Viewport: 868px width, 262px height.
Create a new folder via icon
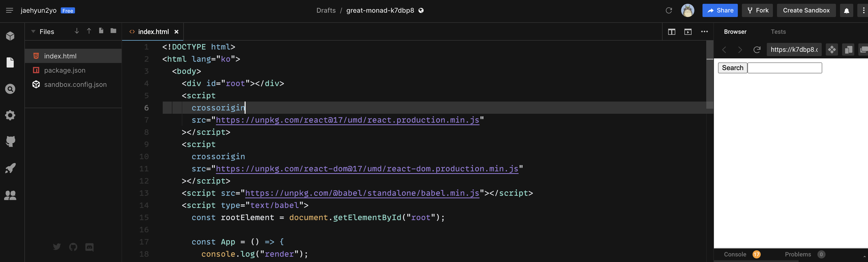tap(114, 31)
